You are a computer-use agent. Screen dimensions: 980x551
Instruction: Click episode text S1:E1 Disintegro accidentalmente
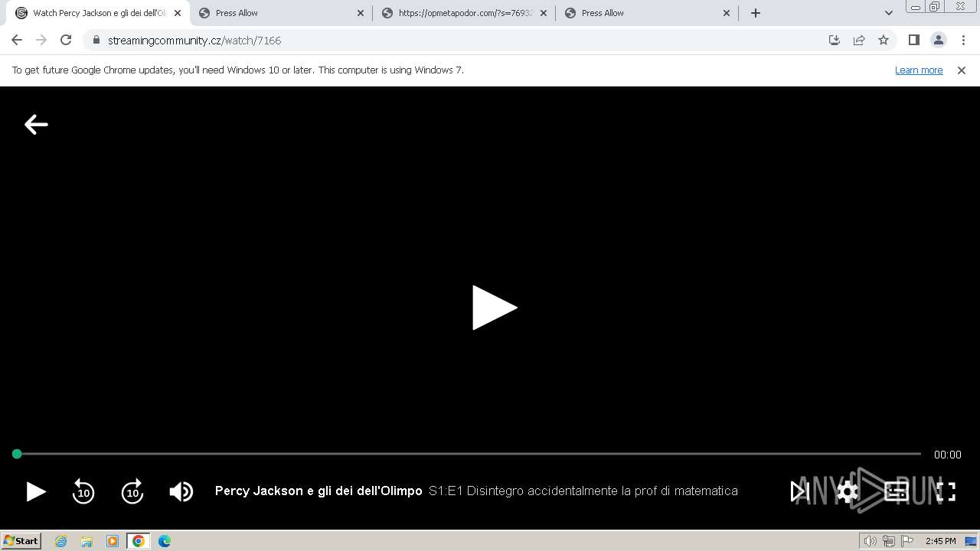[x=583, y=491]
